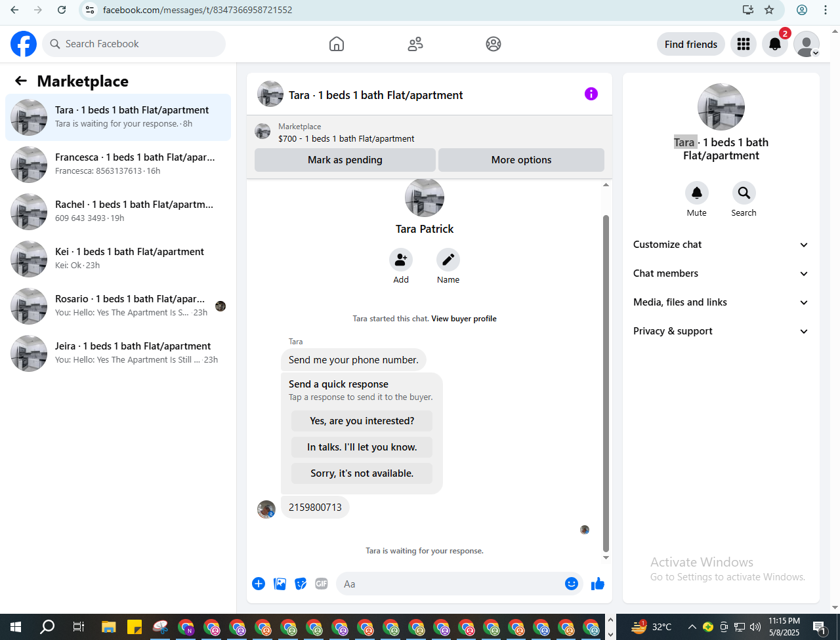Click the Search Facebook field
The width and height of the screenshot is (840, 640).
(x=135, y=44)
